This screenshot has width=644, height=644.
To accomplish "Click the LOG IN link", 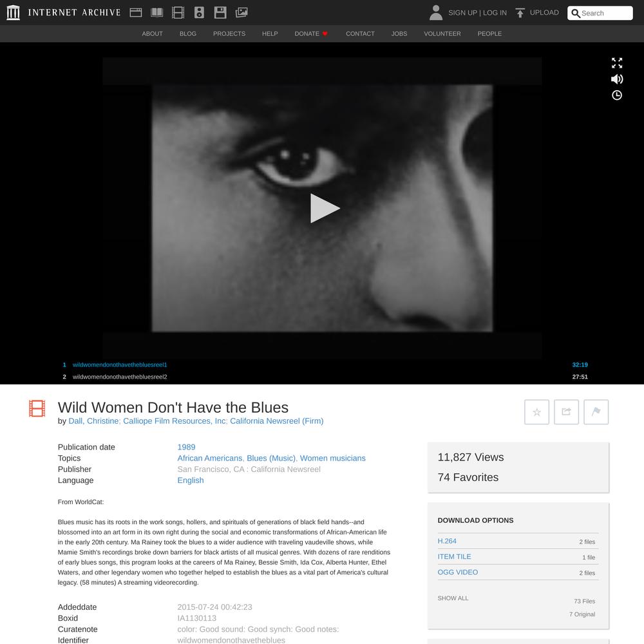I will (x=495, y=13).
